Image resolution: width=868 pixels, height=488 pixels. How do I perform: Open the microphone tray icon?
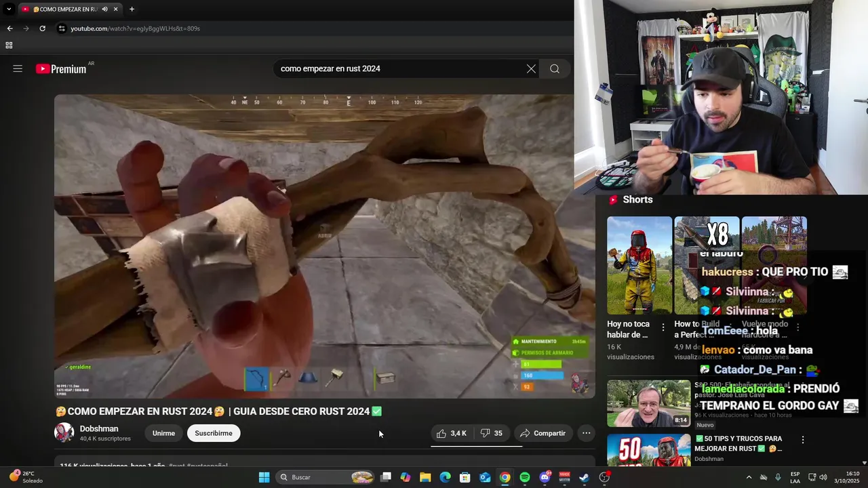(x=778, y=477)
